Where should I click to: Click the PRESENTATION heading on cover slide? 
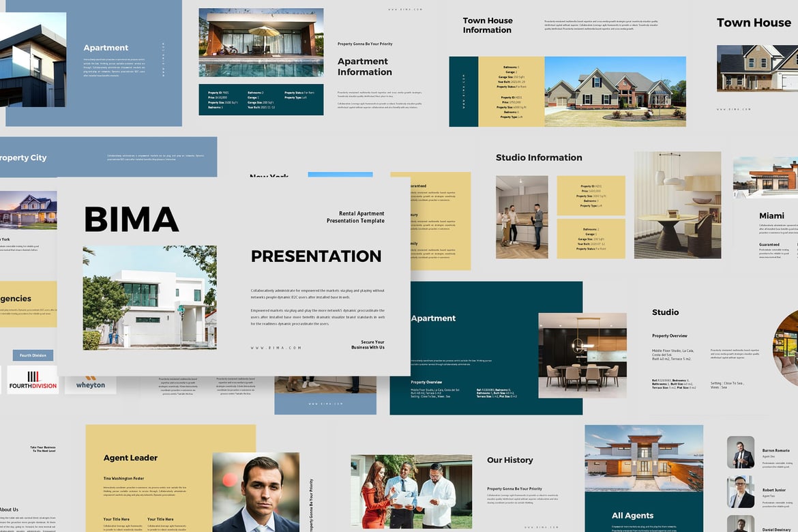316,256
